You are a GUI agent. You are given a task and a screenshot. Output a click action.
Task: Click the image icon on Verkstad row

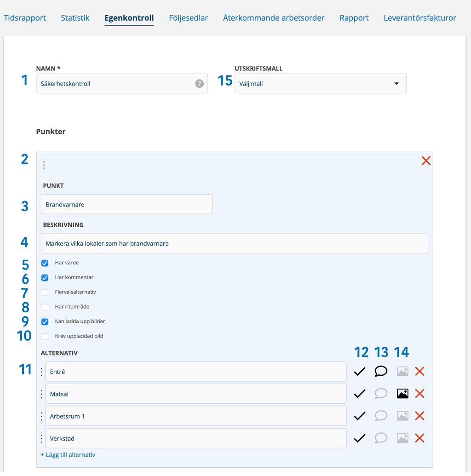(x=402, y=438)
